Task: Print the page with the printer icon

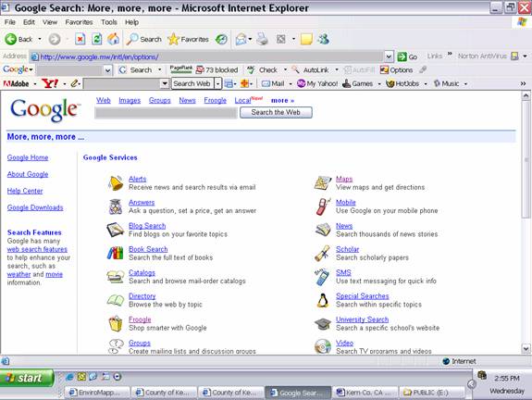Action: click(262, 40)
